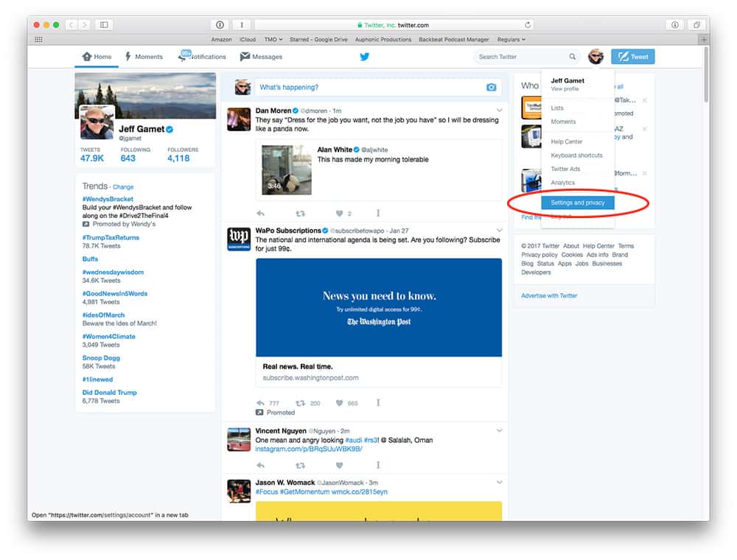This screenshot has width=737, height=560.
Task: Reload the page with the refresh icon
Action: coord(528,25)
